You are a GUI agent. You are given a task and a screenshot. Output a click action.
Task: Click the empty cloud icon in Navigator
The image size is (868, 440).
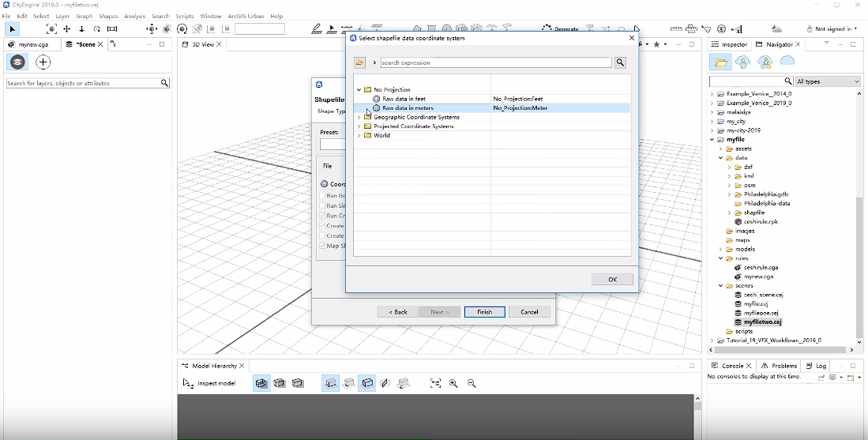(x=787, y=62)
